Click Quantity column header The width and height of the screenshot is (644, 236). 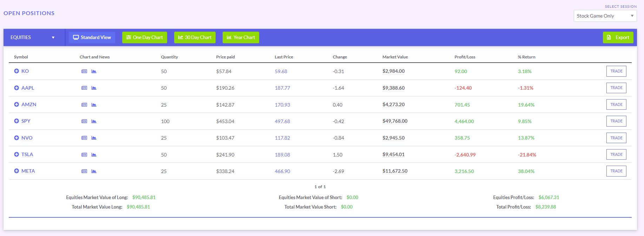click(x=170, y=57)
